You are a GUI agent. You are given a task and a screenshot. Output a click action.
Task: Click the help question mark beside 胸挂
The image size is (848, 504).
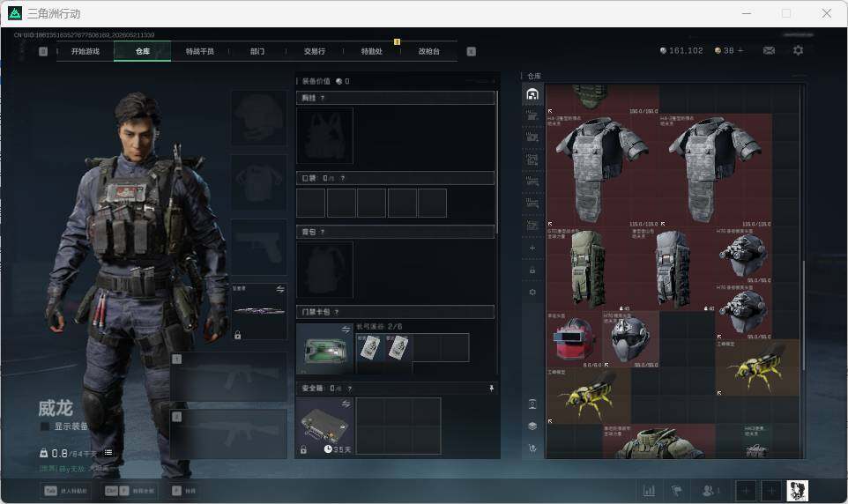click(x=323, y=98)
